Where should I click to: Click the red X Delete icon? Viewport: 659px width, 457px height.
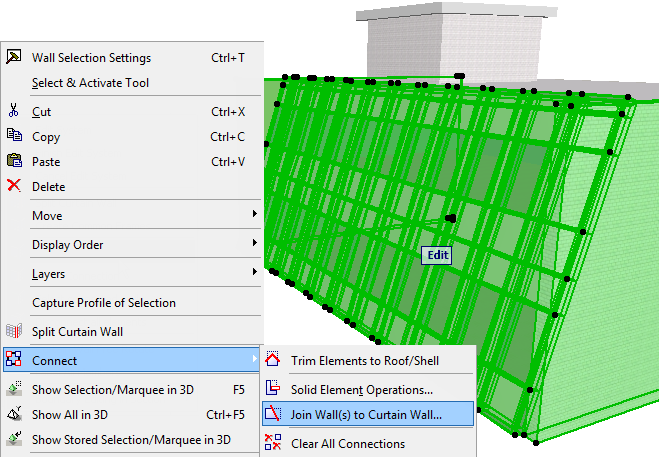(x=14, y=185)
